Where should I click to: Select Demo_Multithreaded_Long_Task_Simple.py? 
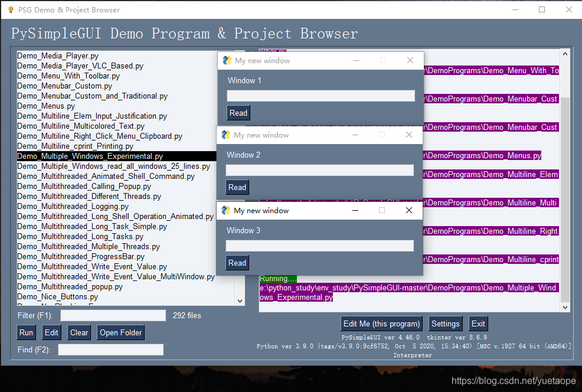tap(92, 226)
